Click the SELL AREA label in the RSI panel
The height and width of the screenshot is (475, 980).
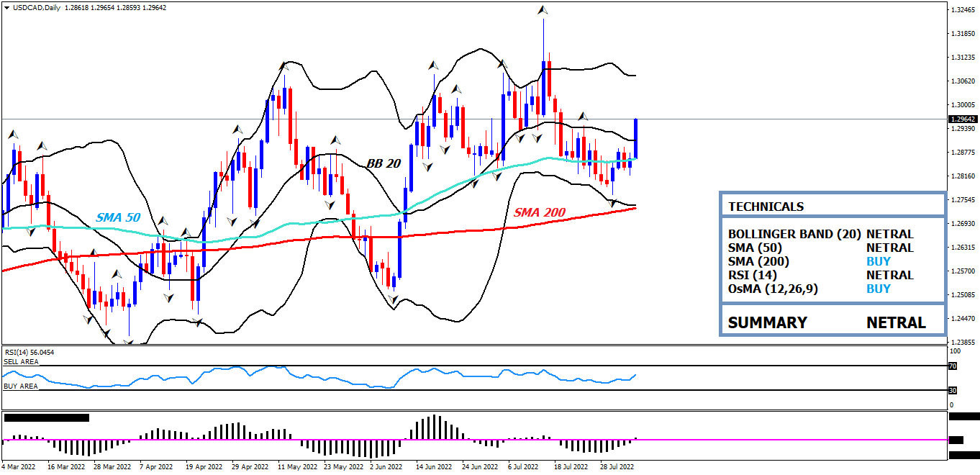(x=22, y=362)
